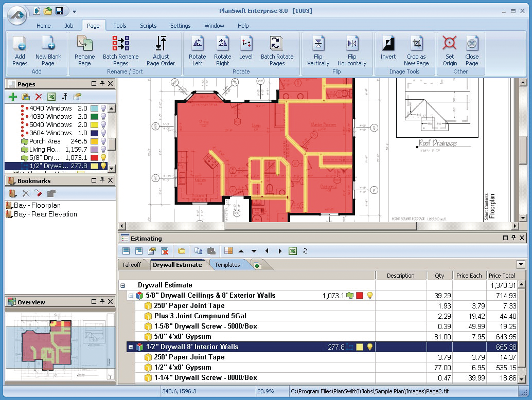Toggle bulb on 1/2" Drywall 8' Interior Walls row
532x400 pixels.
(x=370, y=347)
